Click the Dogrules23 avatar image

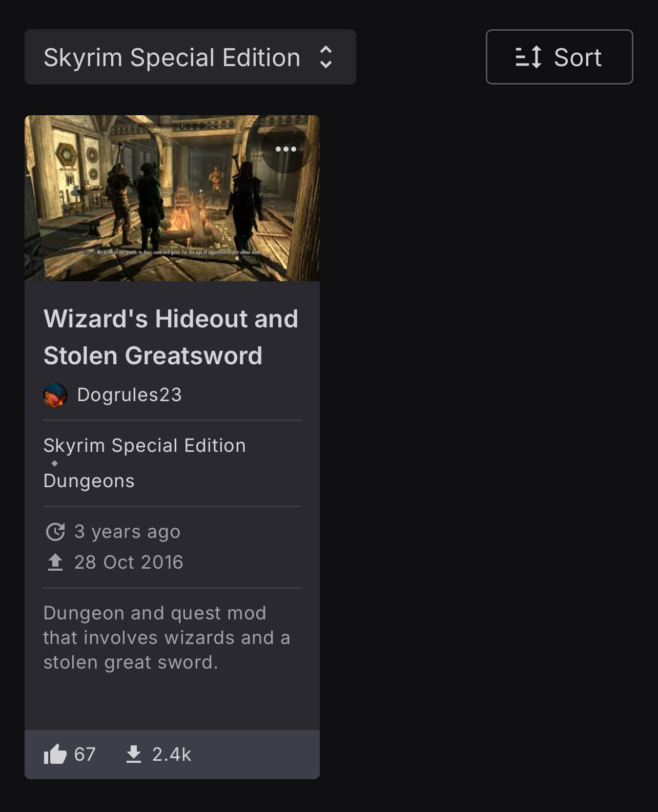click(x=55, y=395)
